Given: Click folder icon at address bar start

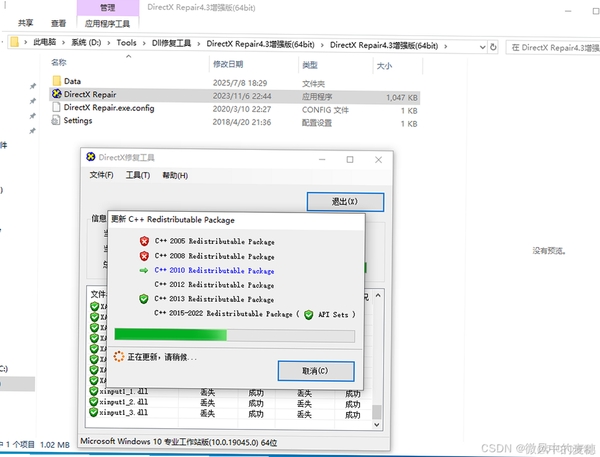Looking at the screenshot, I should point(15,41).
